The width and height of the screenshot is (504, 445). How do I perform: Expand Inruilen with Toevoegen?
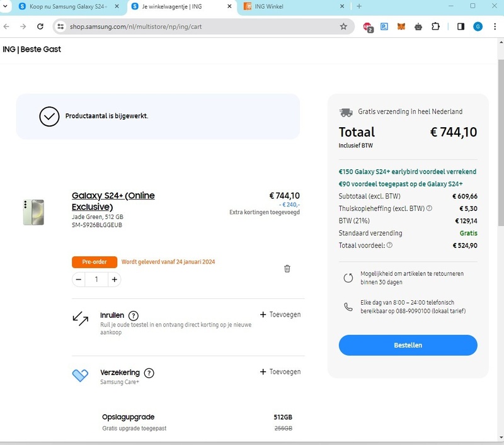coord(280,315)
